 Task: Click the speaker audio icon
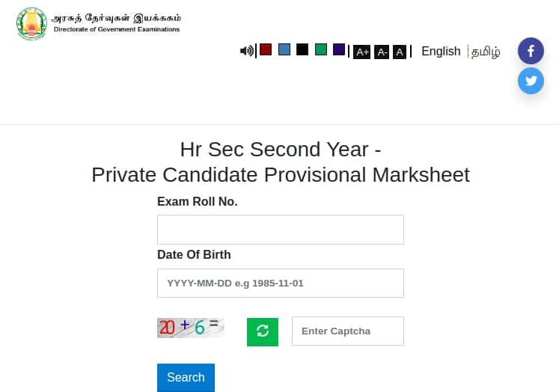pyautogui.click(x=246, y=51)
